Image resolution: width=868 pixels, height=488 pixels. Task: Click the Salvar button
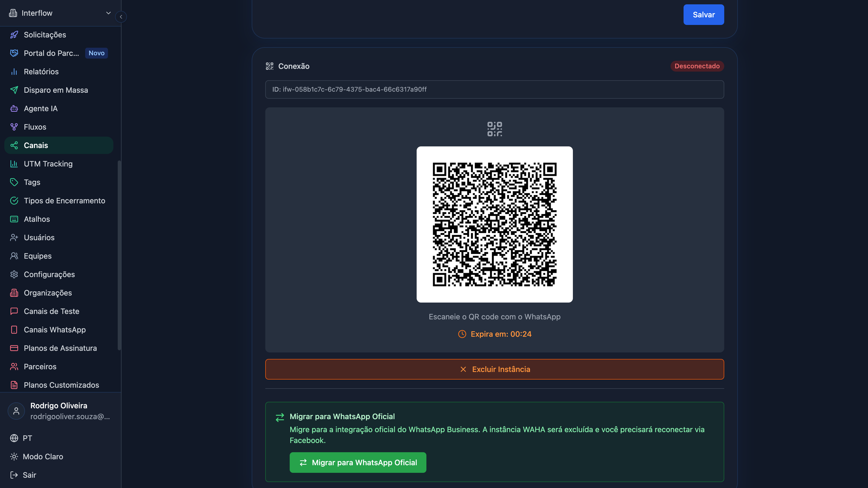(x=704, y=15)
